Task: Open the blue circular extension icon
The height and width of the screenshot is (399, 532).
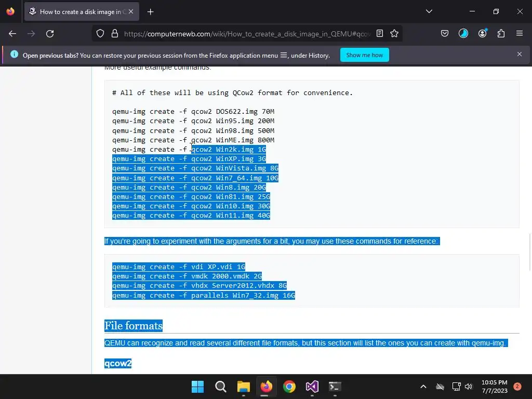Action: 463,34
